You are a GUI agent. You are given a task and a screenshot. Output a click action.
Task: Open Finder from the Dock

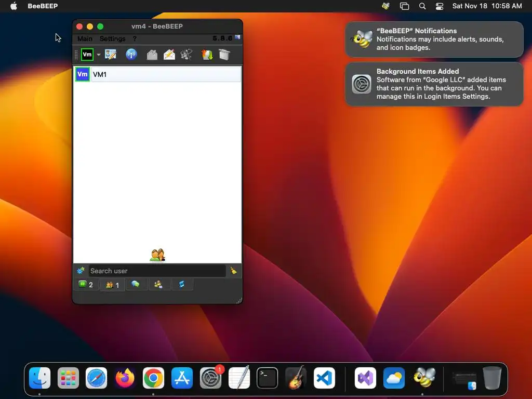39,378
